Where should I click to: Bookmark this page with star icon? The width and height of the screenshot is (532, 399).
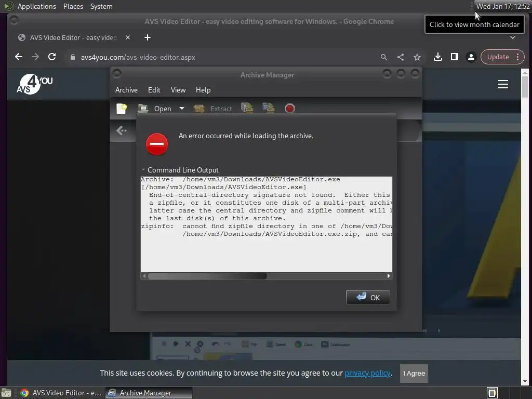pos(417,57)
